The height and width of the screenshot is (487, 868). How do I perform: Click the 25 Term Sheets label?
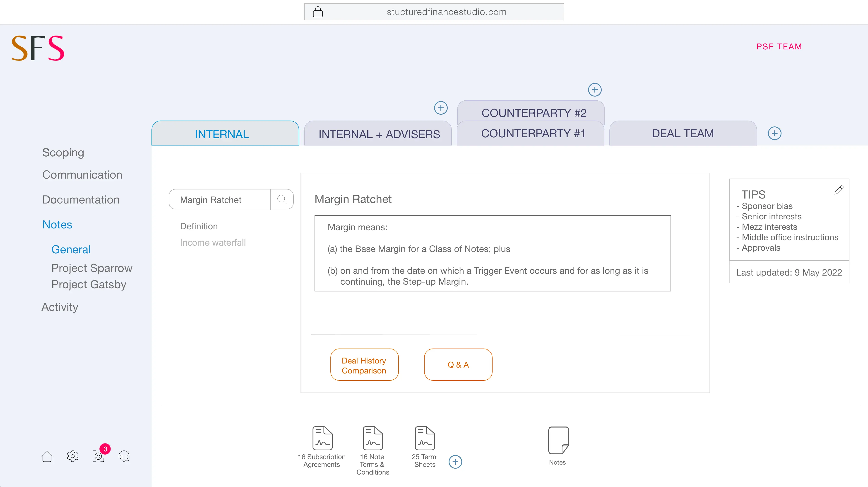(424, 461)
